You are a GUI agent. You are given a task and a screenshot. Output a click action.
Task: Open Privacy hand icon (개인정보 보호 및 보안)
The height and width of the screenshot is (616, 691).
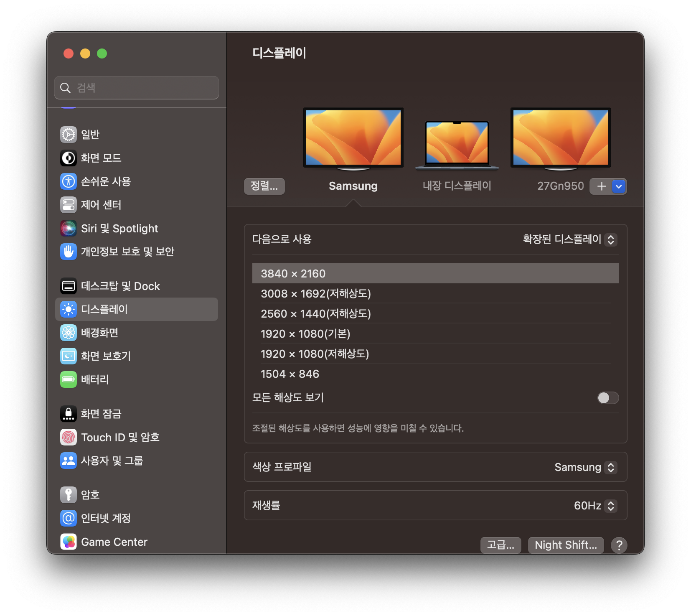point(69,252)
